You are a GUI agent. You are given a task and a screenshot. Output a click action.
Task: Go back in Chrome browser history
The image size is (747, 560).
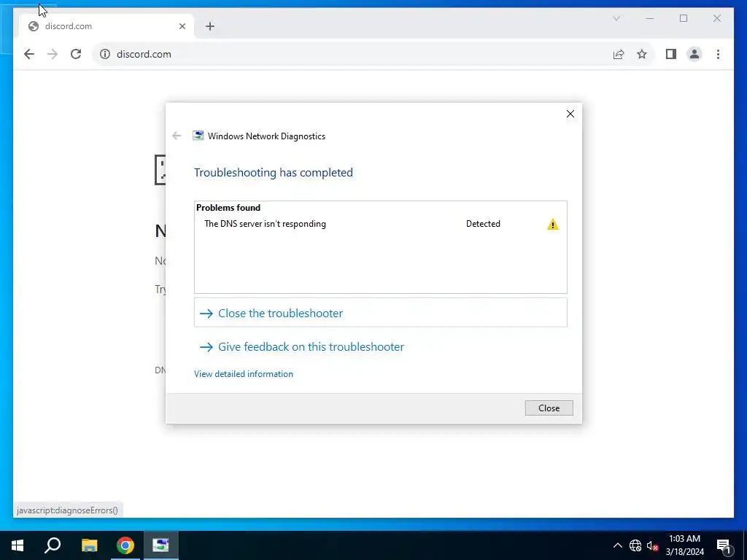tap(29, 54)
